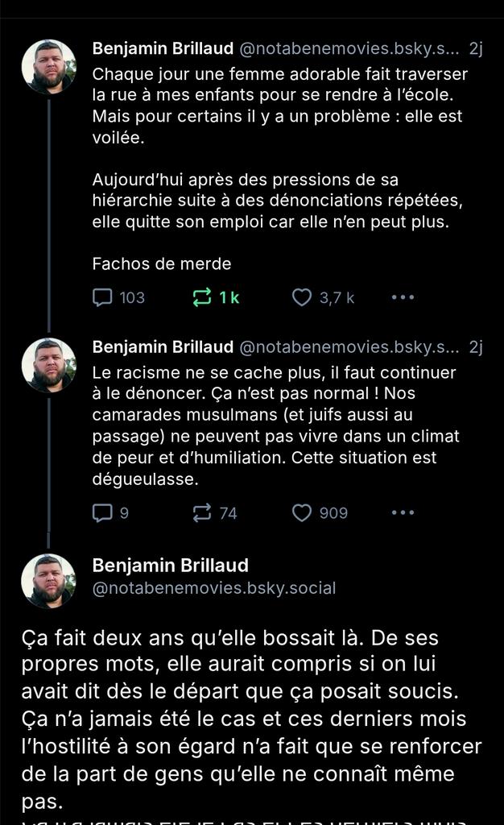Open the more options menu on first post
The width and height of the screenshot is (504, 825).
(x=403, y=298)
